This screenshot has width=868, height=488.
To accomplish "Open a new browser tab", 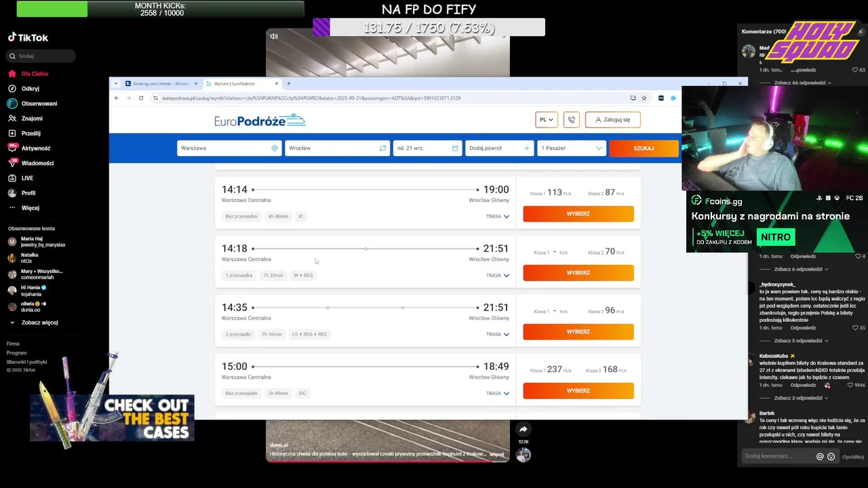I will click(x=289, y=83).
